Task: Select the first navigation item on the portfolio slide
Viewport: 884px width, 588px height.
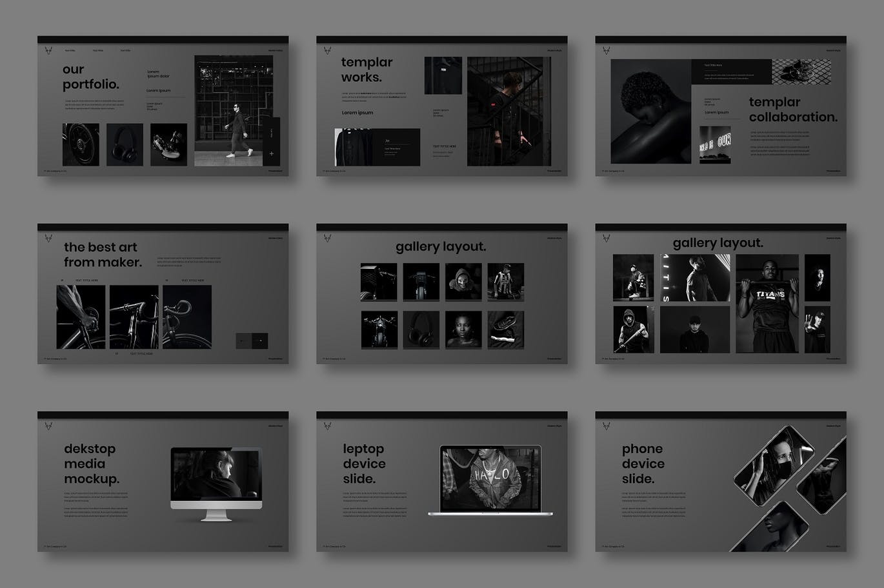Action: pyautogui.click(x=70, y=50)
